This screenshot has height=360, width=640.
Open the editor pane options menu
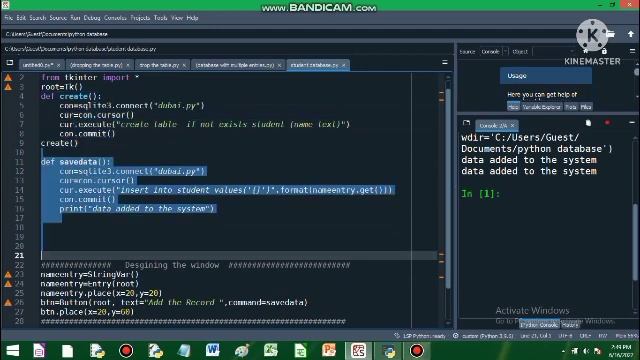[x=445, y=62]
